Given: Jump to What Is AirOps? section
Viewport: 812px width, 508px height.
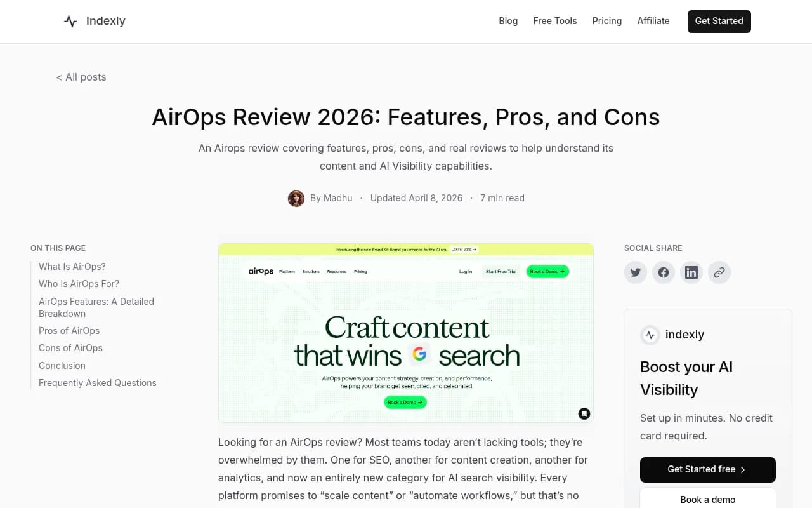Looking at the screenshot, I should coord(72,267).
